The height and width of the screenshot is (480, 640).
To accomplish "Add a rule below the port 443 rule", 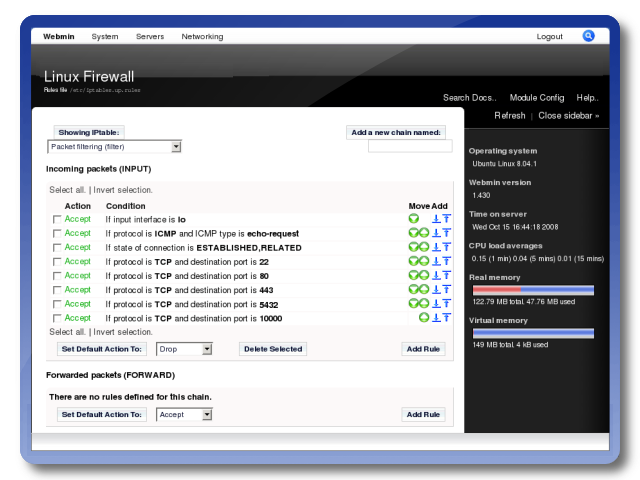I will coord(436,289).
